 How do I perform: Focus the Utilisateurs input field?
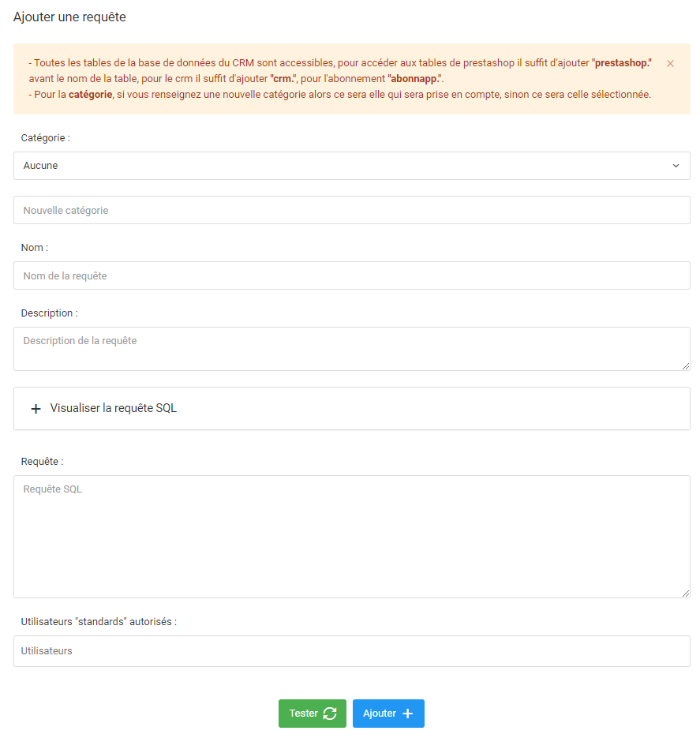[x=352, y=651]
